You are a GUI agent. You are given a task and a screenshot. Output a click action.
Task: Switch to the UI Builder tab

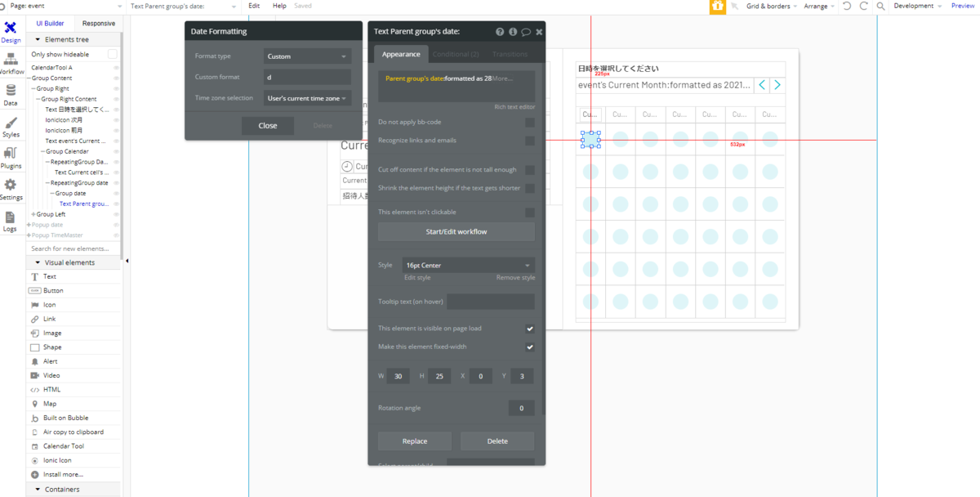(x=50, y=24)
